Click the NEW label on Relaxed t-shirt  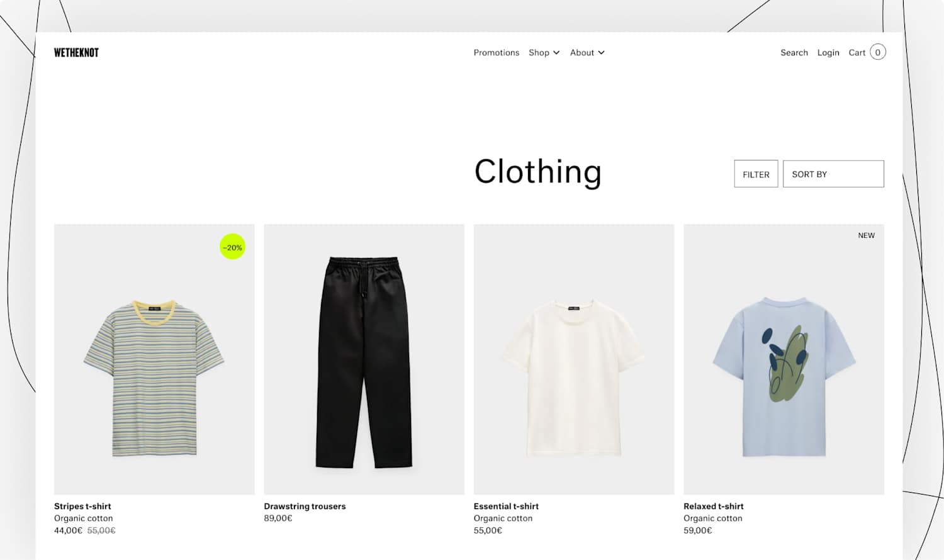[866, 235]
